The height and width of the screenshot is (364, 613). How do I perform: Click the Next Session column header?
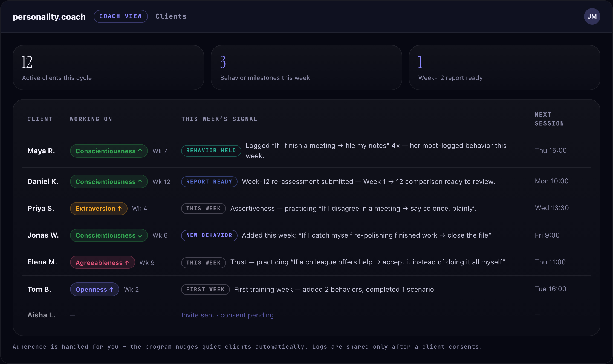pyautogui.click(x=549, y=119)
